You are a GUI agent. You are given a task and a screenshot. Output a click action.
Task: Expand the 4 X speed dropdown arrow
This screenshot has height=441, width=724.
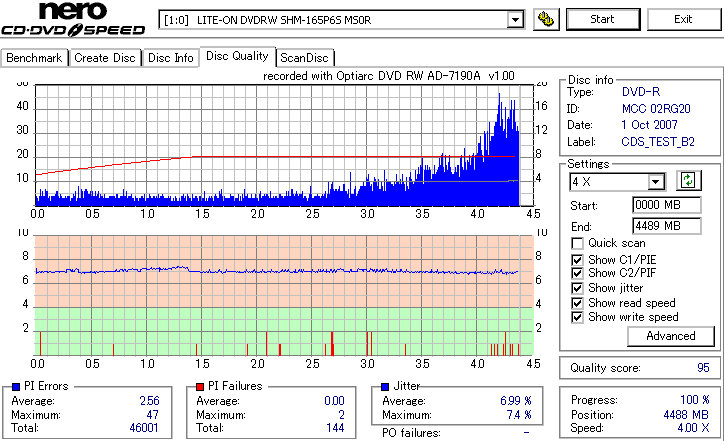pos(655,182)
